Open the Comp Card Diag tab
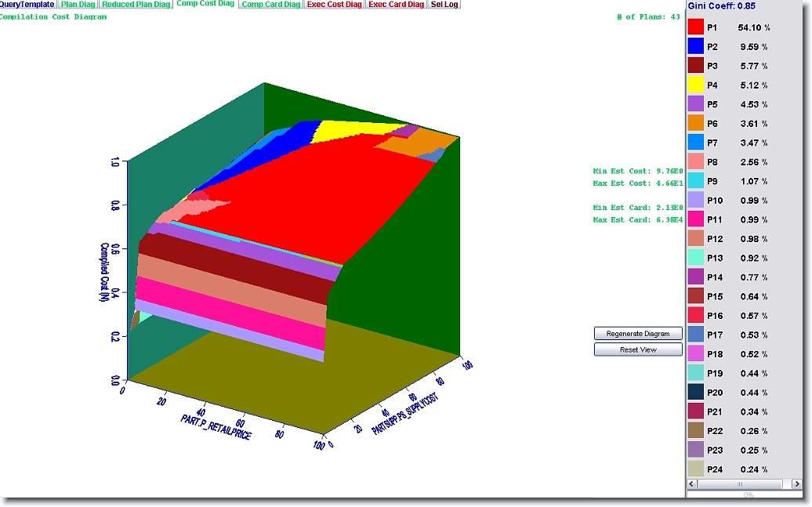 coord(270,5)
